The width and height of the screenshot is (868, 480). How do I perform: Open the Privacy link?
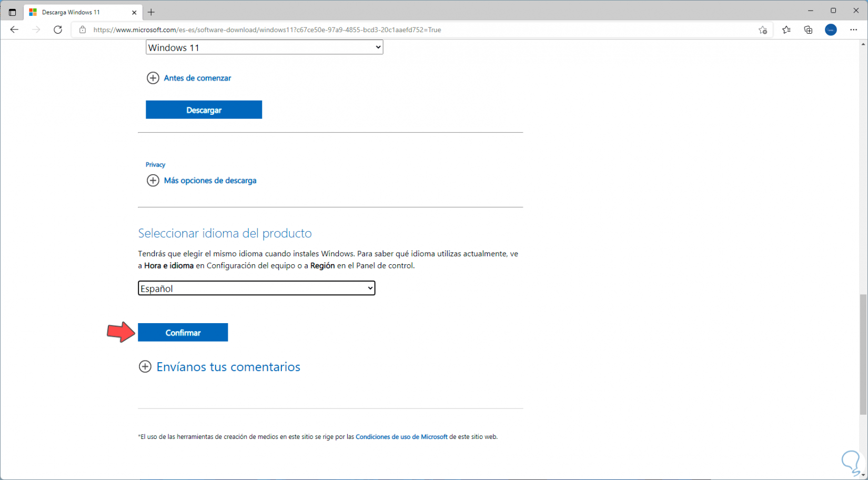point(155,165)
